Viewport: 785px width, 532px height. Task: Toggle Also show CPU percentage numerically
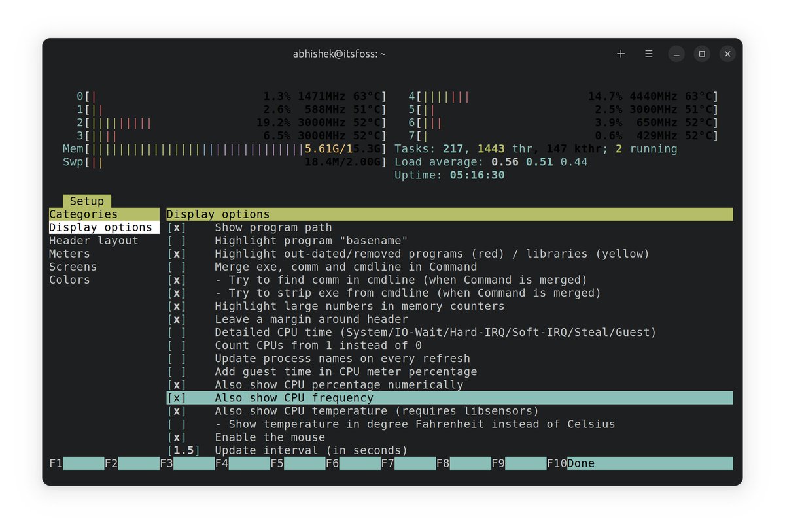tap(177, 384)
